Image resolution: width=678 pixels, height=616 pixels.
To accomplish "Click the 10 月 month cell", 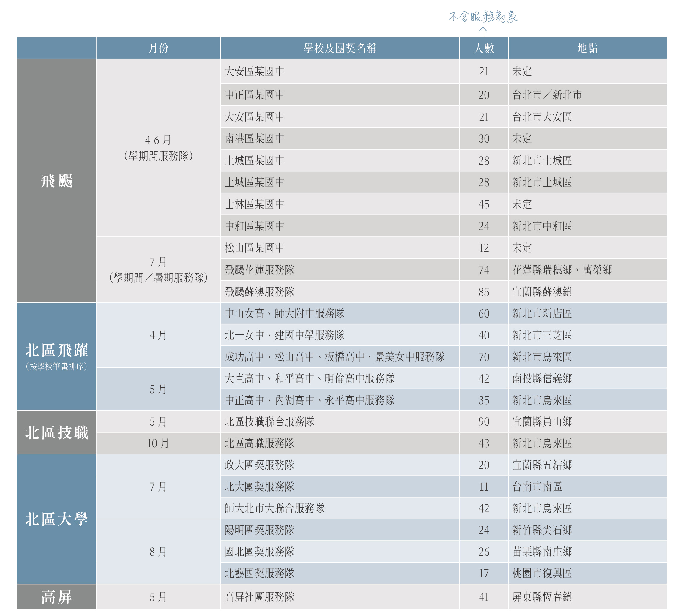I will tap(158, 443).
